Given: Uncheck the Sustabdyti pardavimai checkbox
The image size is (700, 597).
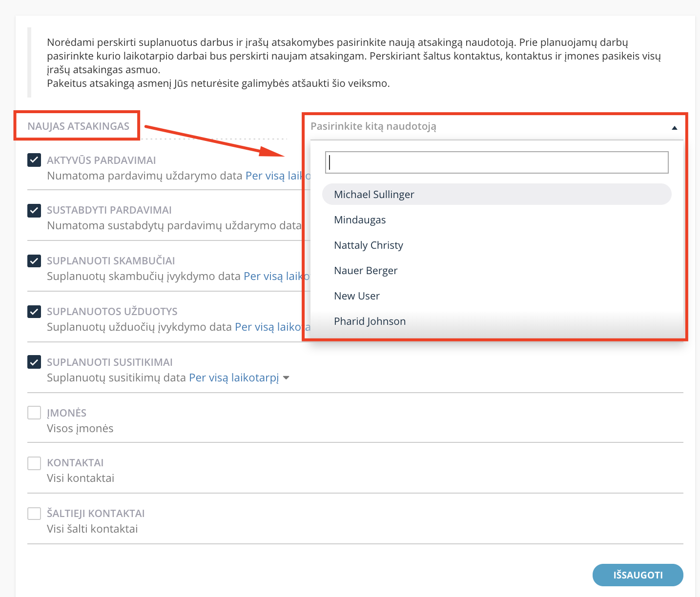Looking at the screenshot, I should pyautogui.click(x=34, y=211).
